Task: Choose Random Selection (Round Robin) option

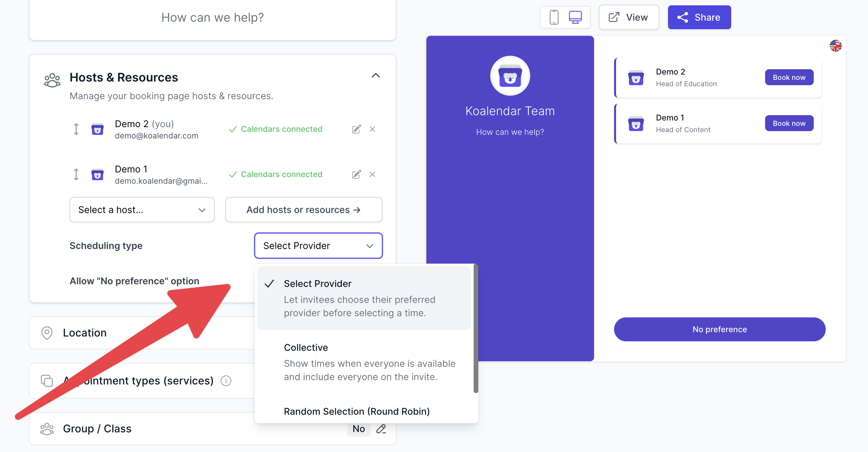Action: tap(356, 411)
